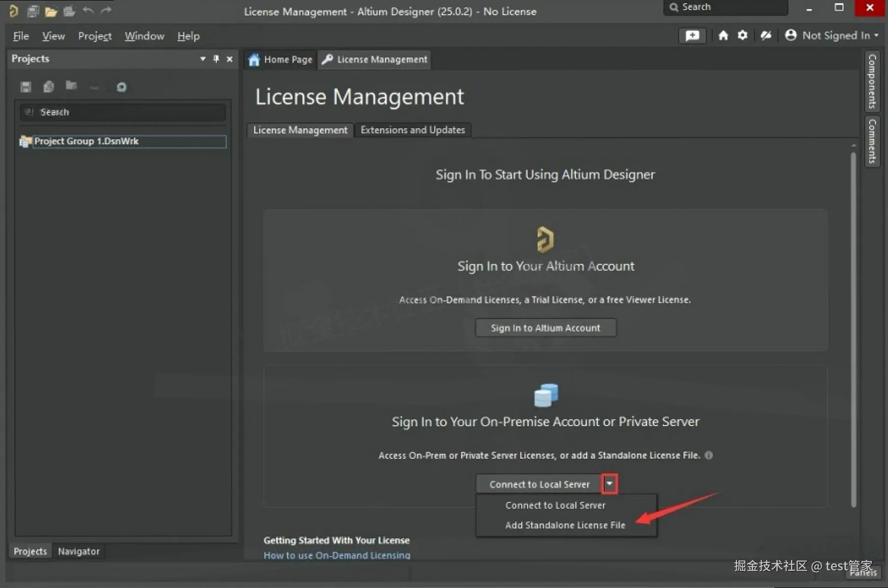
Task: Open the Help menu
Action: 188,36
